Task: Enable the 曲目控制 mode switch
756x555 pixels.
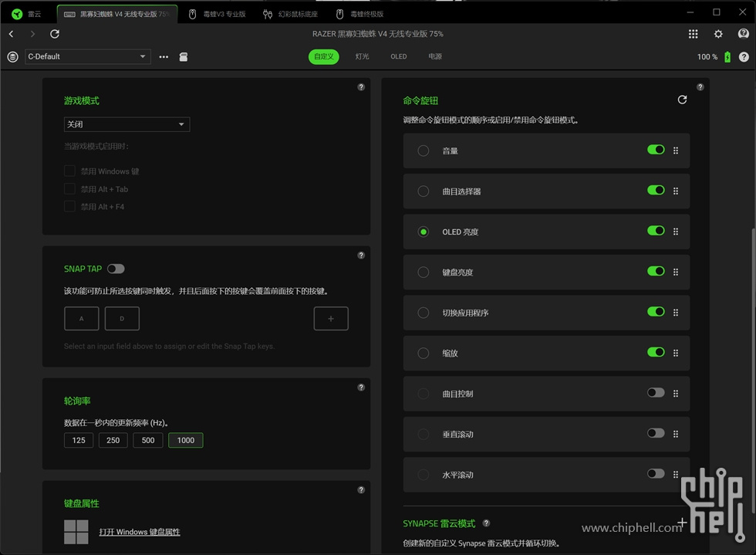Action: coord(656,393)
